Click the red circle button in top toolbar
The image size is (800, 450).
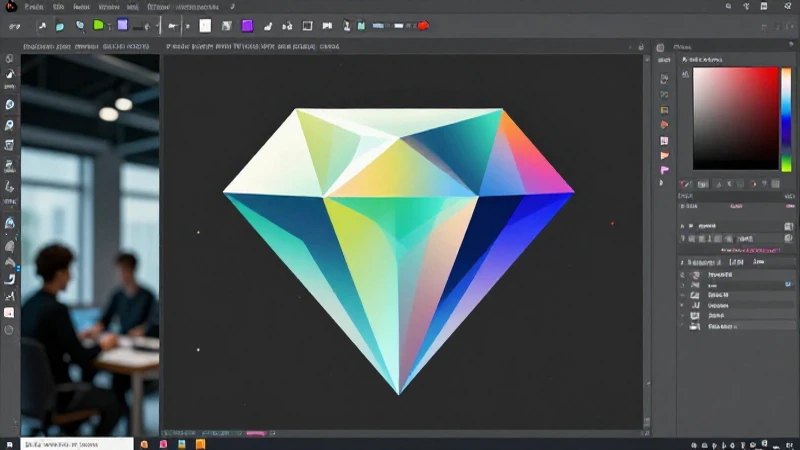(423, 26)
